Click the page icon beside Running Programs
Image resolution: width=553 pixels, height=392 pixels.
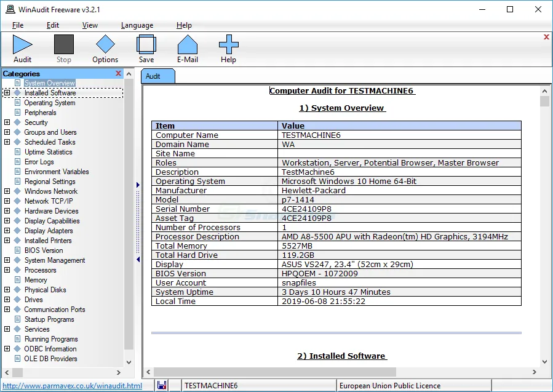[17, 338]
